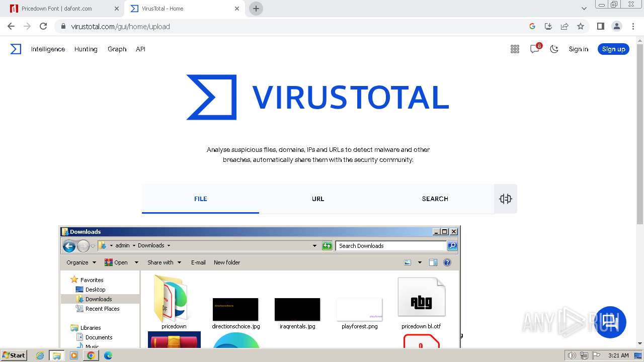Click the Search Downloads input field

tap(391, 246)
